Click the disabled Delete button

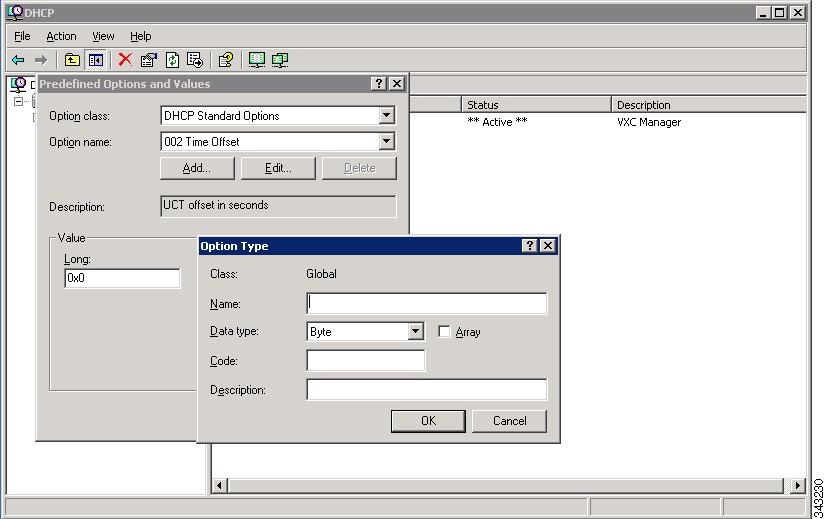(359, 168)
